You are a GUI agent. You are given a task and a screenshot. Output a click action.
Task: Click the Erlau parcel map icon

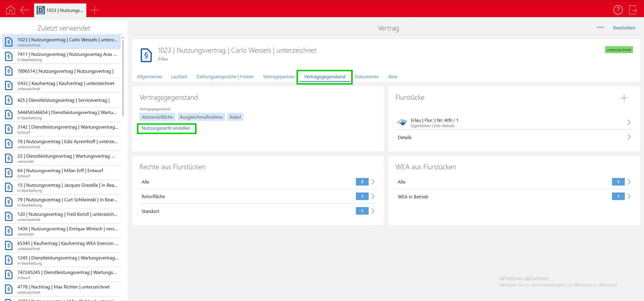(402, 122)
